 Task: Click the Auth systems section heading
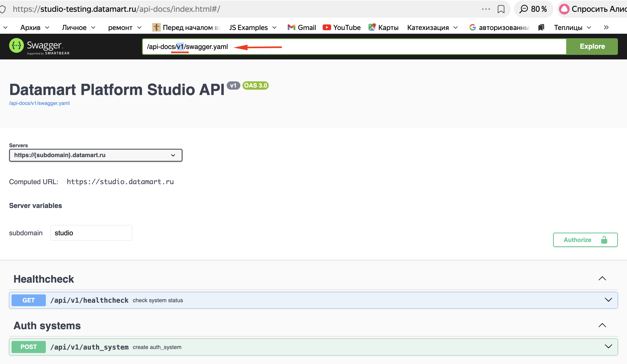click(47, 326)
